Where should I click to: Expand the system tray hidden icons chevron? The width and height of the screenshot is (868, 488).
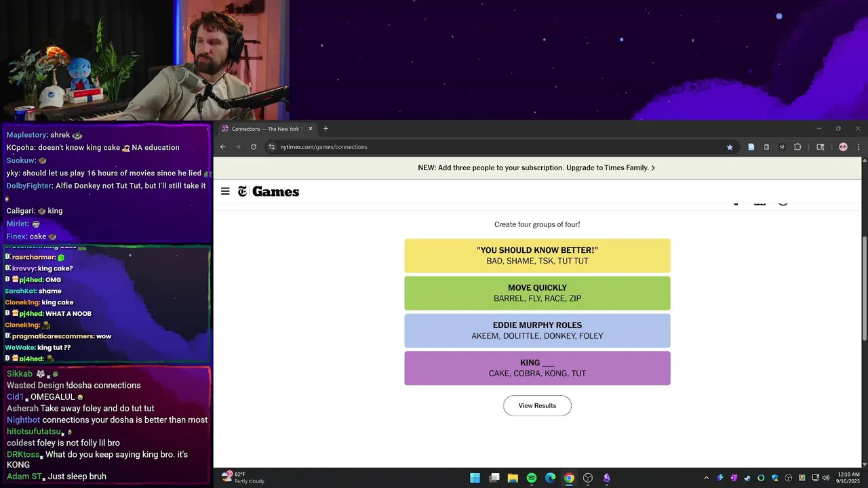(706, 478)
